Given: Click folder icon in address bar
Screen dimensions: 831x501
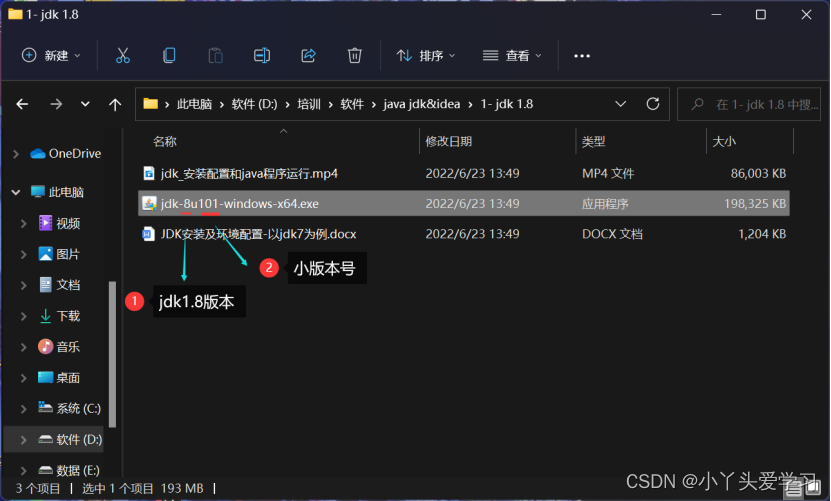Looking at the screenshot, I should (x=151, y=104).
